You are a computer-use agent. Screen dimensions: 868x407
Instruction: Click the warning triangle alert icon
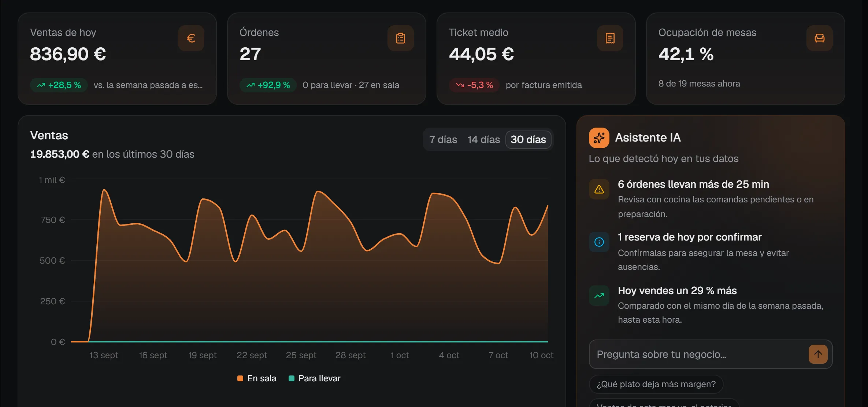click(x=599, y=189)
